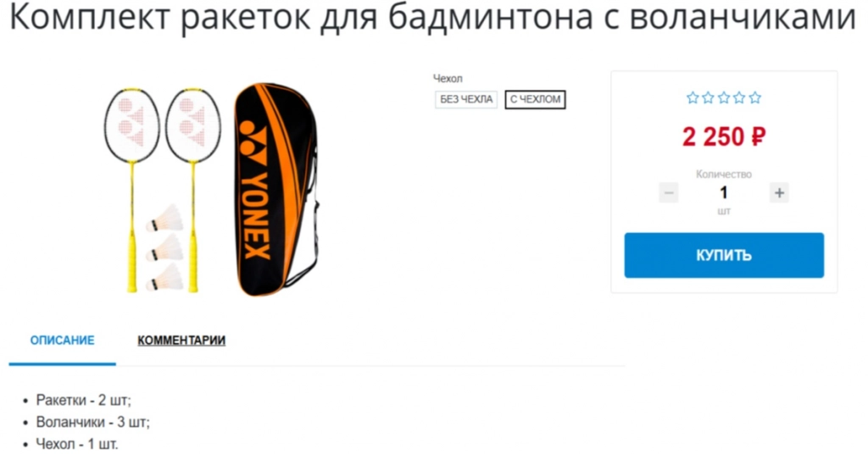Switch to the КОММЕНТАРИИ tab
Viewport: 868px width, 454px height.
(x=181, y=340)
